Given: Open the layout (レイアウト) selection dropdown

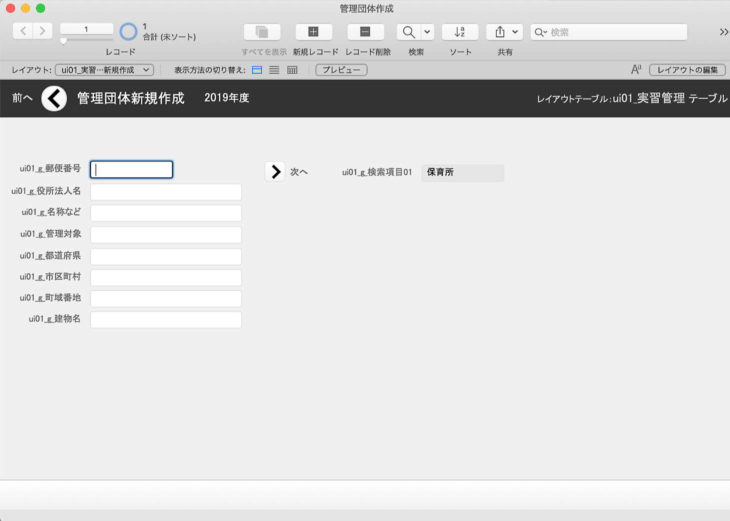Looking at the screenshot, I should click(104, 70).
